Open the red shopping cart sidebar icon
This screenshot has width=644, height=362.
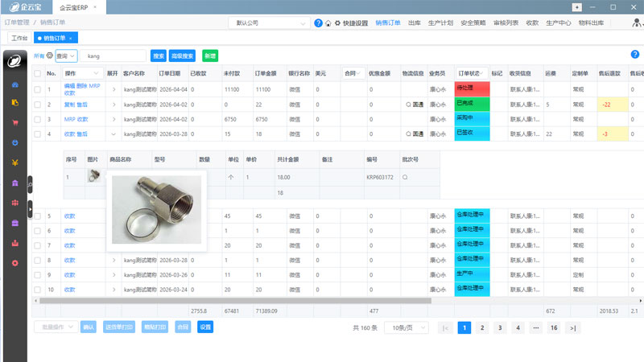[x=15, y=122]
